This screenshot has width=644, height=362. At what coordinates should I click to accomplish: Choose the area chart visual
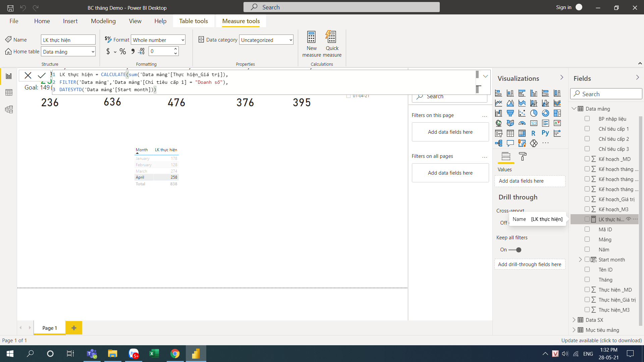tap(510, 103)
